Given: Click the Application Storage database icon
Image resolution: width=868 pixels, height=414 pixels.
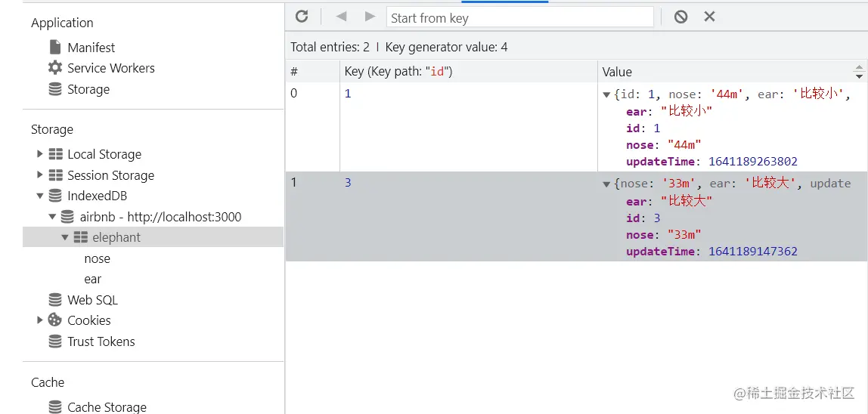Looking at the screenshot, I should coord(54,89).
